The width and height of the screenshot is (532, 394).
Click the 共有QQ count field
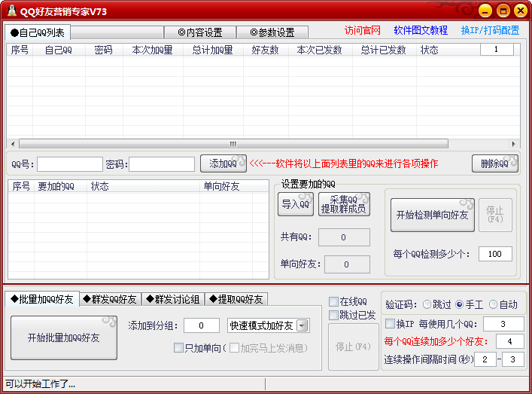[344, 237]
